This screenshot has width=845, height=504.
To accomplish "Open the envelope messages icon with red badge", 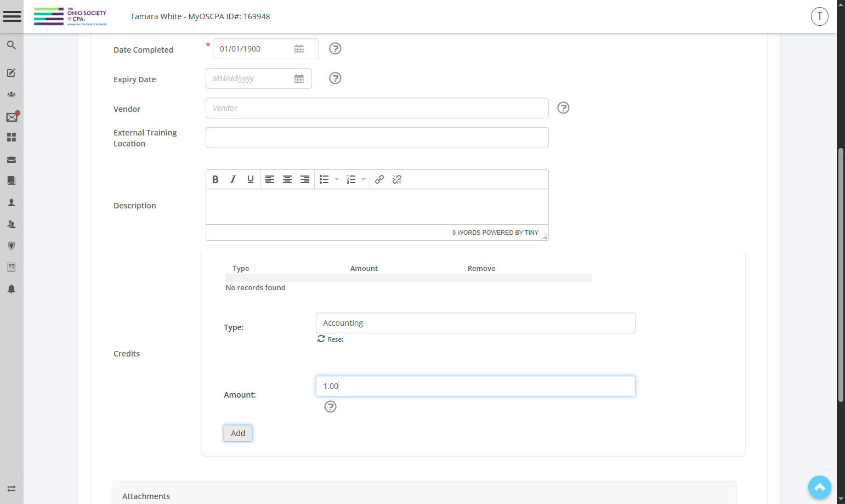I will coord(12,117).
